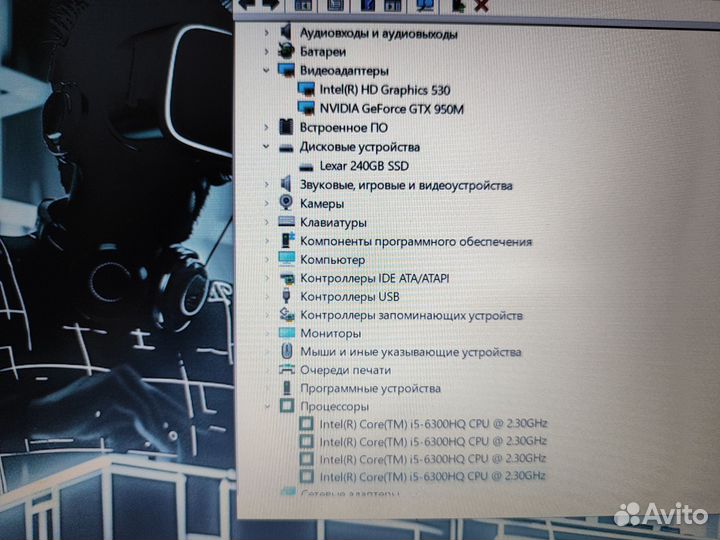Click the monitor icon beside Компьютер
Viewport: 720px width, 540px height.
pos(287,259)
